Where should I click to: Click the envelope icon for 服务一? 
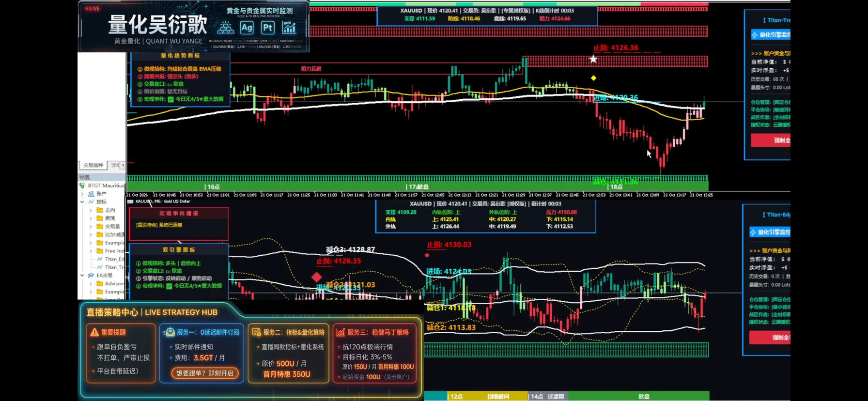coord(170,332)
